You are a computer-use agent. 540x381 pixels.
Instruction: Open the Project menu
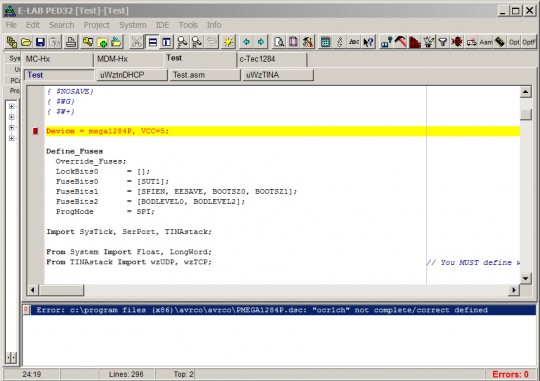[96, 25]
